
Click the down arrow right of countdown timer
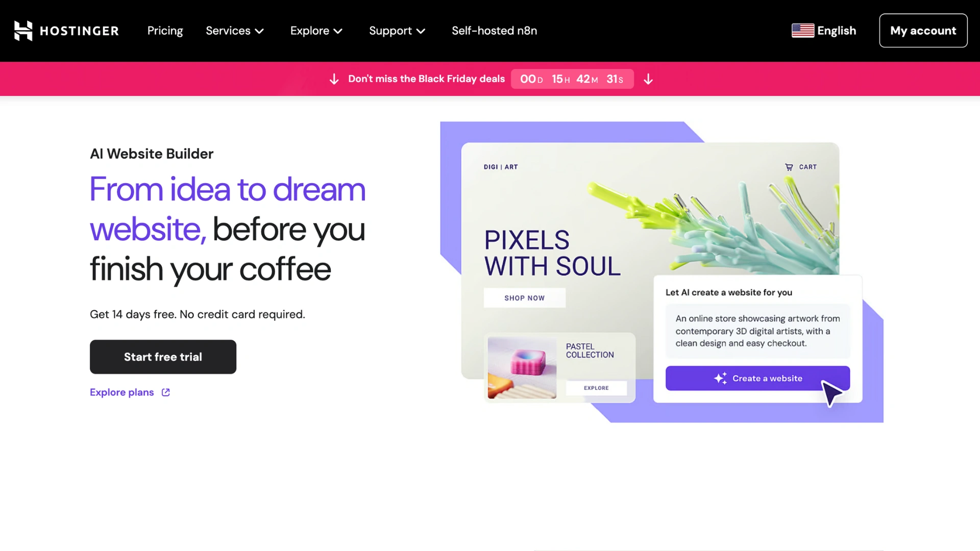(648, 79)
